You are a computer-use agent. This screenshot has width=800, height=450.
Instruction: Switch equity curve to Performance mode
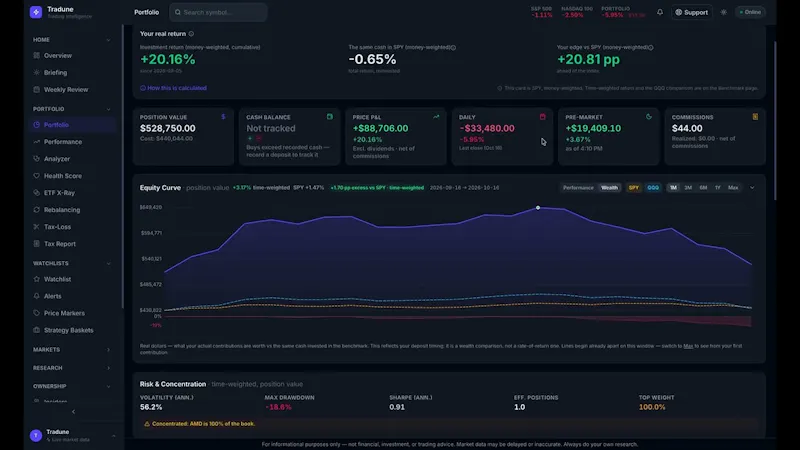(x=578, y=188)
